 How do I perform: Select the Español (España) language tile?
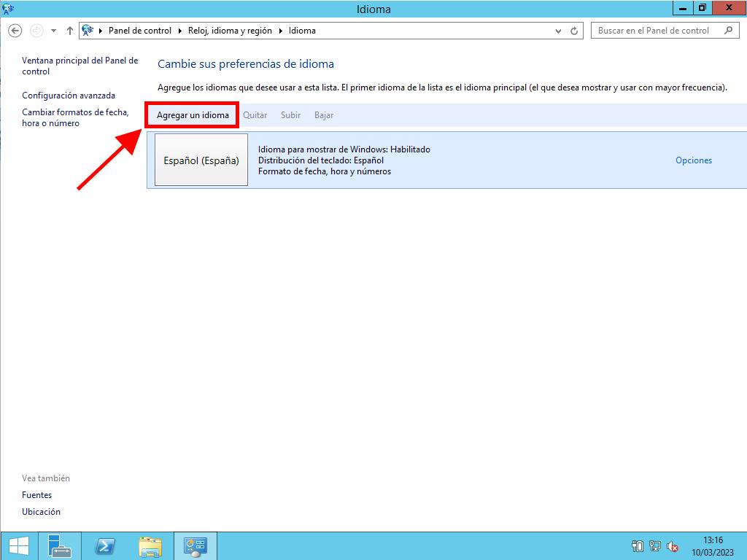(x=201, y=160)
